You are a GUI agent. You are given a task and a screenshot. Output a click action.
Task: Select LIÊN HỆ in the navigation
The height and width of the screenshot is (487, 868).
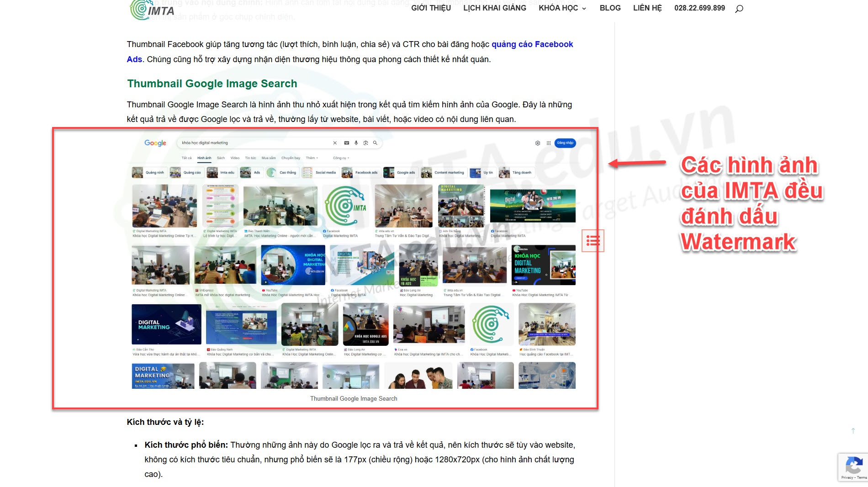[x=647, y=8]
